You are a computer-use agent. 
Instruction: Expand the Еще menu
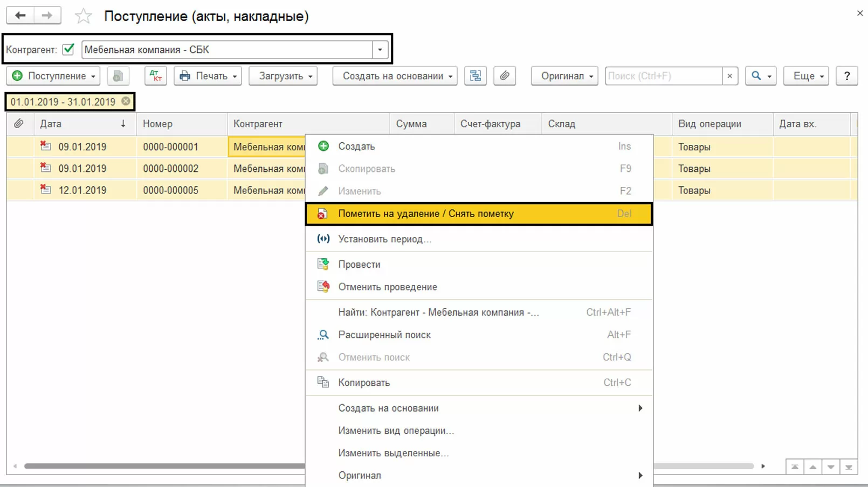(x=806, y=76)
